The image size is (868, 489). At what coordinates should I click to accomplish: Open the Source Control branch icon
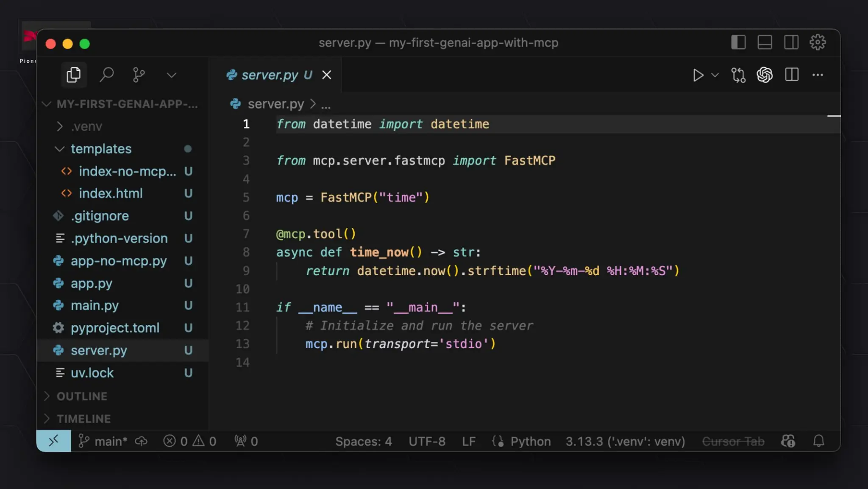coord(139,75)
